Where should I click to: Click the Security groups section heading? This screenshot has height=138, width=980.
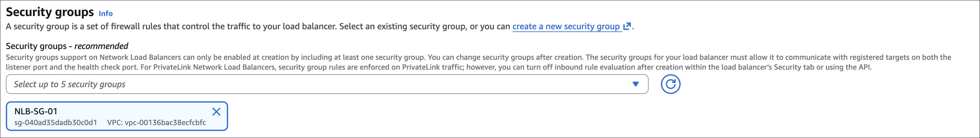[x=50, y=12]
